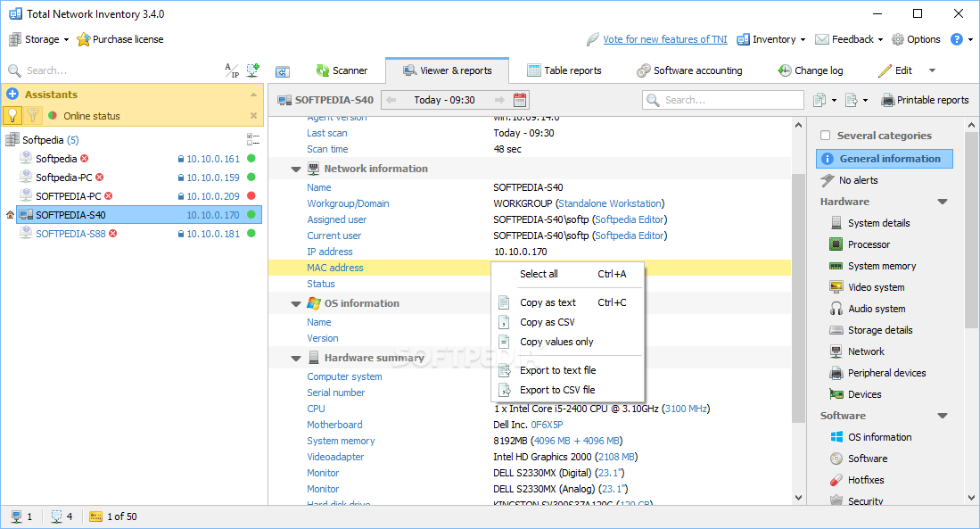Viewport: 980px width, 529px height.
Task: Toggle the A/IP name display icon
Action: click(232, 70)
